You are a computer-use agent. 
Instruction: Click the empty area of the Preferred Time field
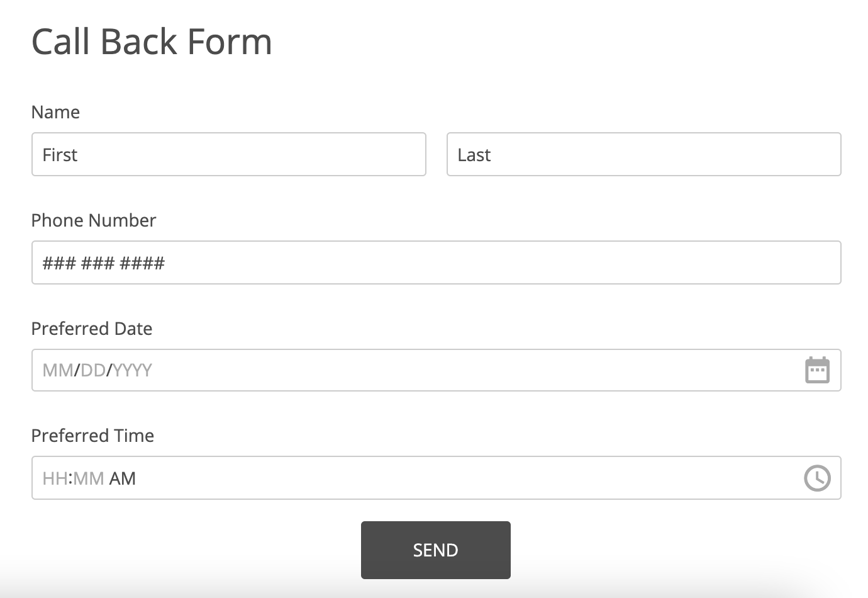click(x=469, y=478)
